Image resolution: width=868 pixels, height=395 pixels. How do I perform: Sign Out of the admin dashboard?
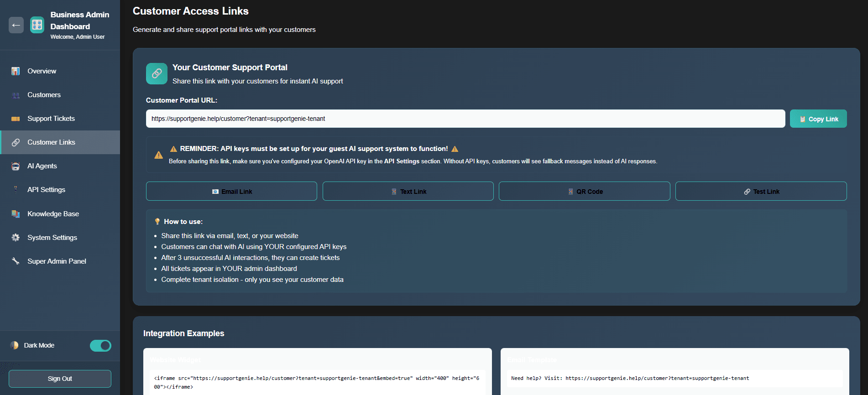tap(60, 379)
